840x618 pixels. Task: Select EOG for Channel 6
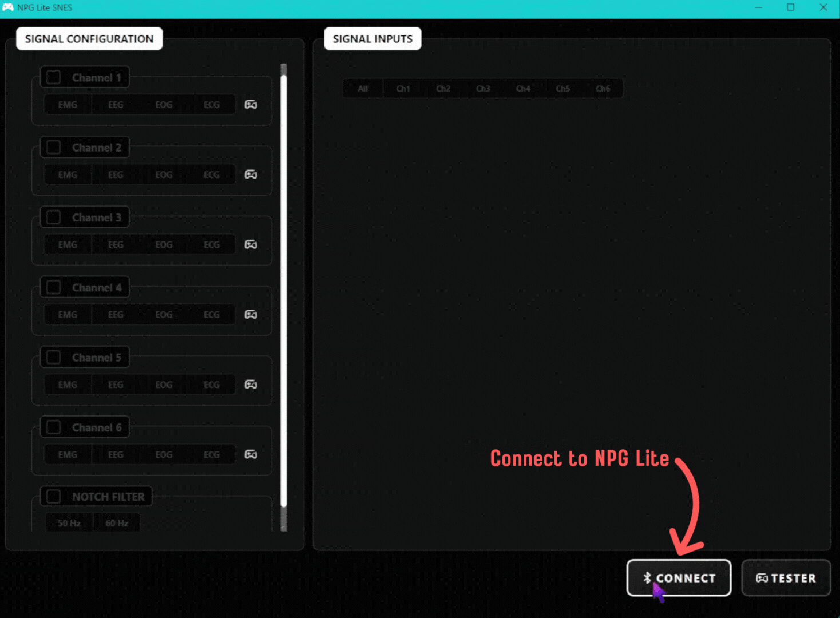pyautogui.click(x=164, y=454)
